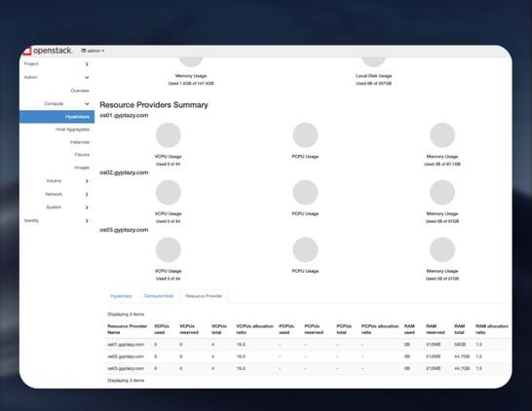The image size is (532, 411).
Task: Click the os03.gyptazy.com VCPU Usage pie chart
Action: click(168, 249)
